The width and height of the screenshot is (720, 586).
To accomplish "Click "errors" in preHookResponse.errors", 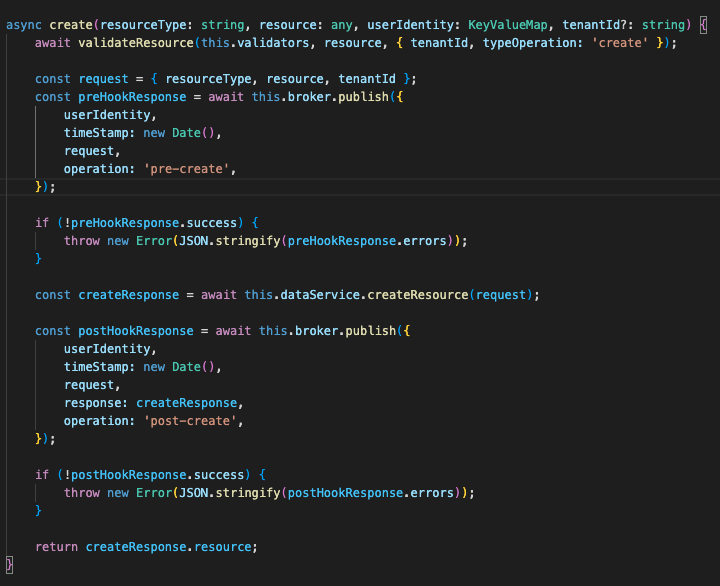I will (425, 241).
